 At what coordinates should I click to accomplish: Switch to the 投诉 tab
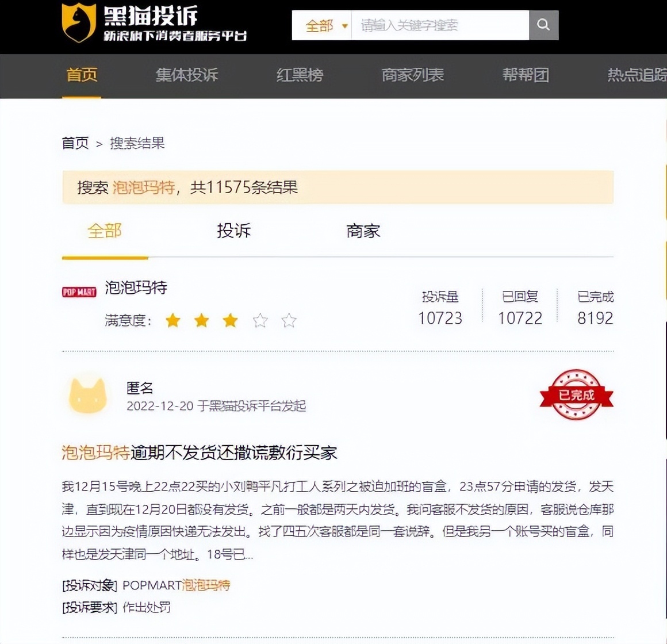233,231
